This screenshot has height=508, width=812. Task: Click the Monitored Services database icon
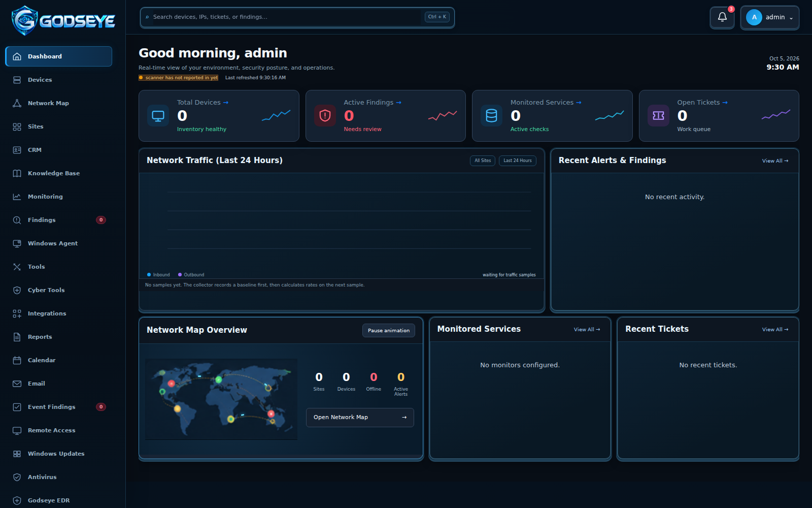coord(491,116)
